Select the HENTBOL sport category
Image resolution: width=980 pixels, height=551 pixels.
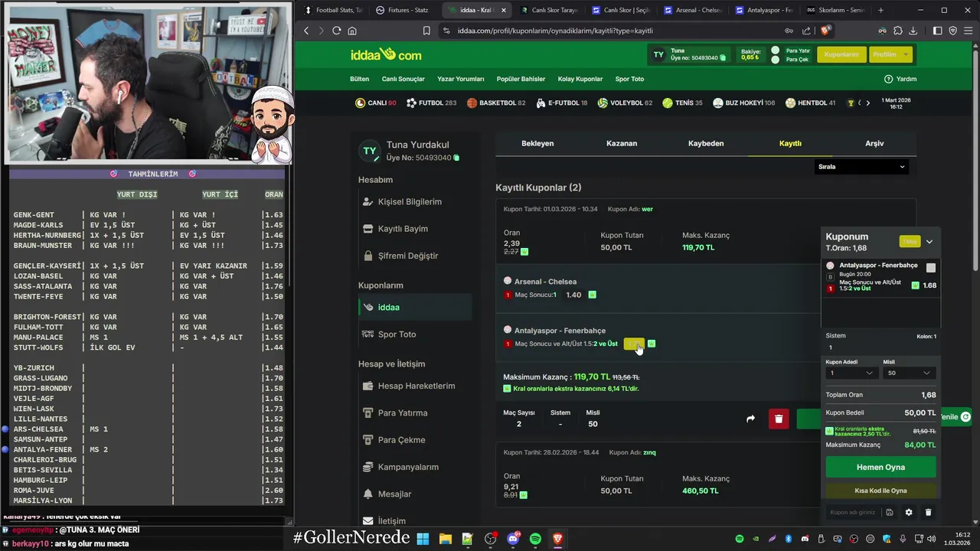(x=810, y=103)
